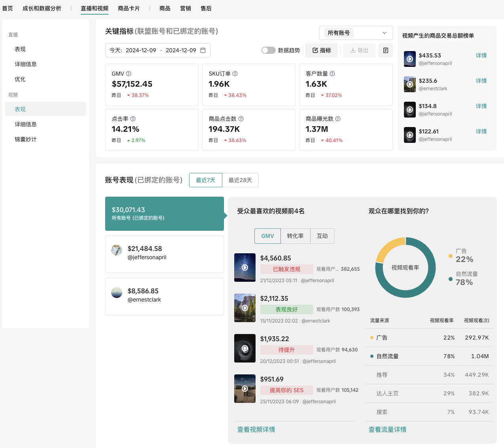Image resolution: width=504 pixels, height=448 pixels.
Task: Open the 所有账号 account dropdown
Action: pos(356,33)
